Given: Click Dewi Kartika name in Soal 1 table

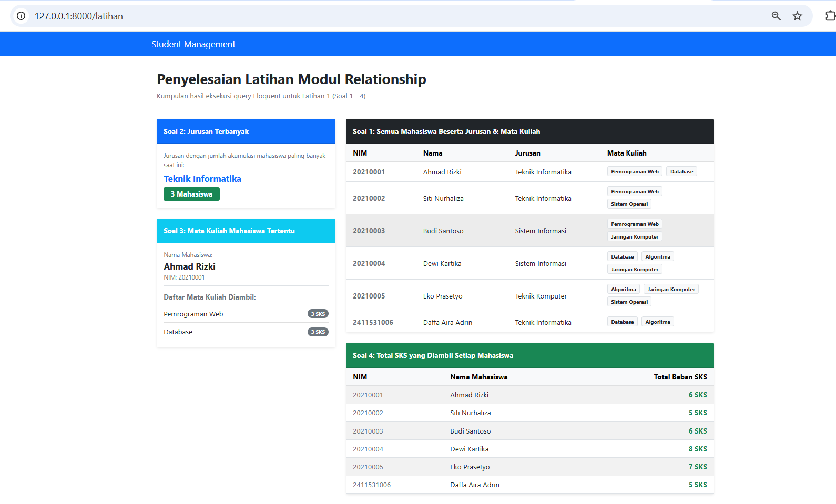Looking at the screenshot, I should (x=442, y=263).
